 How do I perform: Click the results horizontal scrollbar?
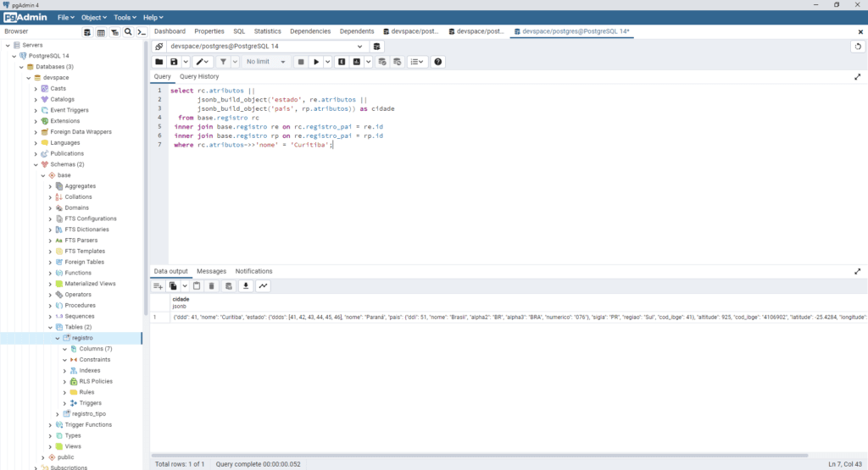point(480,456)
